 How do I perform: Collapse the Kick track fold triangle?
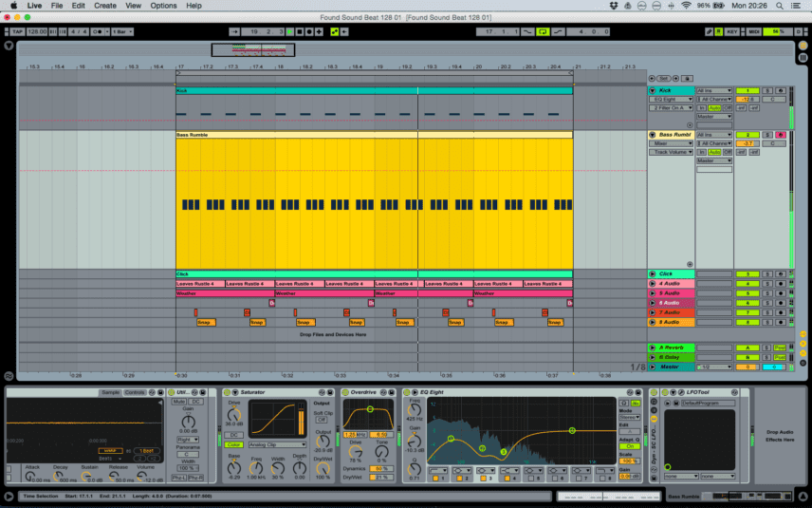653,91
